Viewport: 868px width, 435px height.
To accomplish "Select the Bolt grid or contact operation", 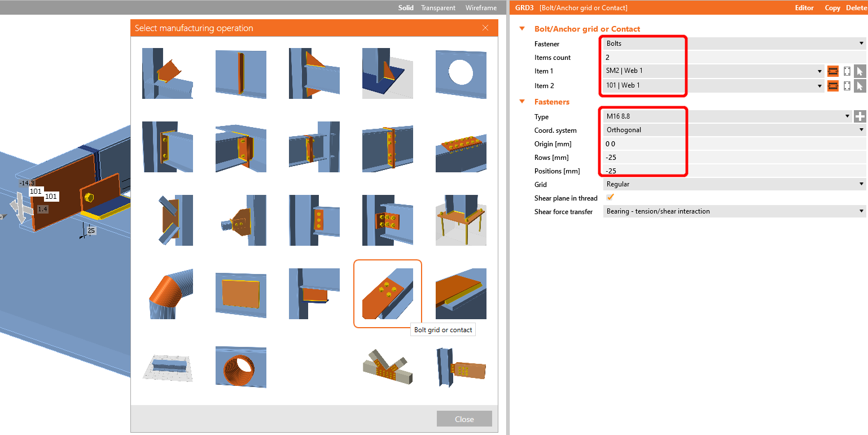I will point(387,294).
